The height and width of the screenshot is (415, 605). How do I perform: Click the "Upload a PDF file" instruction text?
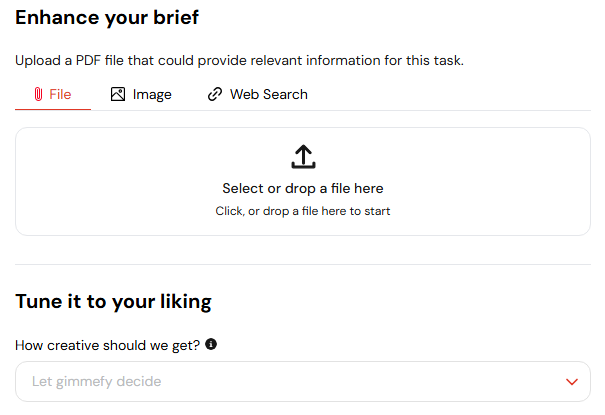click(x=239, y=61)
